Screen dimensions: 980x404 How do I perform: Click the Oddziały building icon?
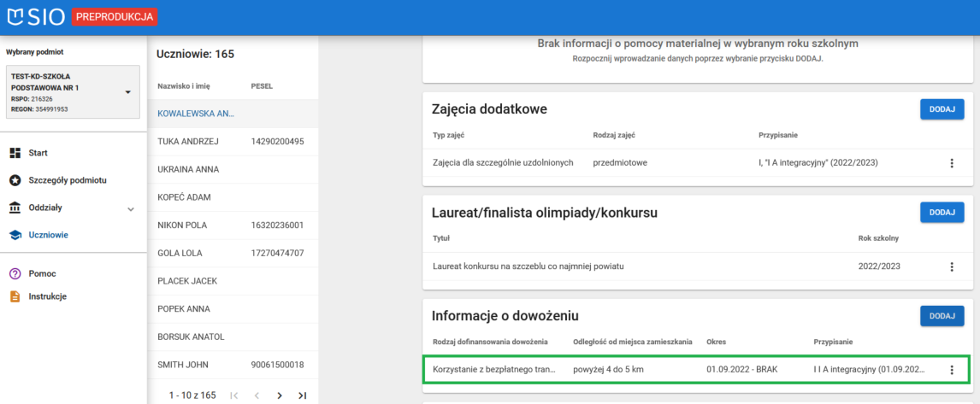(x=15, y=208)
